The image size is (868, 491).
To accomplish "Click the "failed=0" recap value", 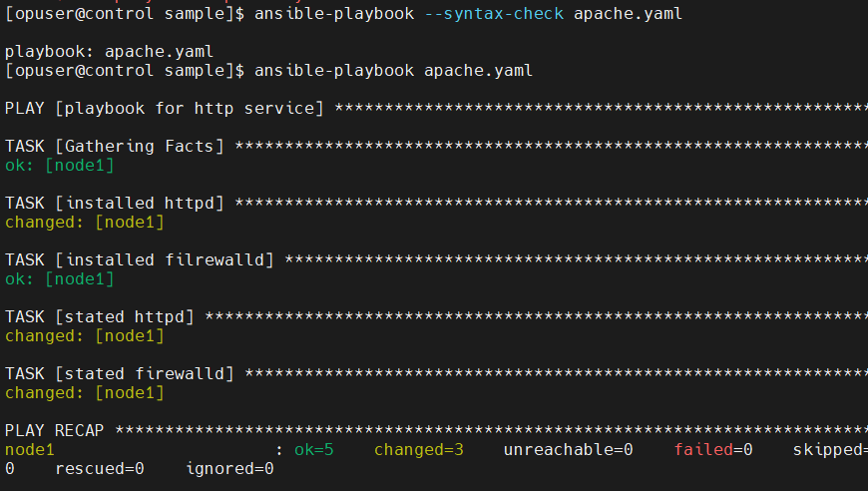I will (713, 450).
